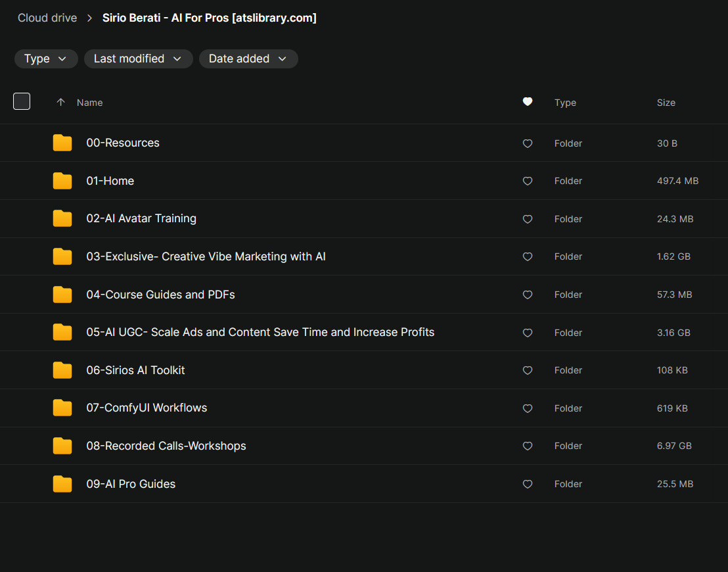The image size is (728, 572).
Task: Click the sort arrow beside Name
Action: point(61,102)
